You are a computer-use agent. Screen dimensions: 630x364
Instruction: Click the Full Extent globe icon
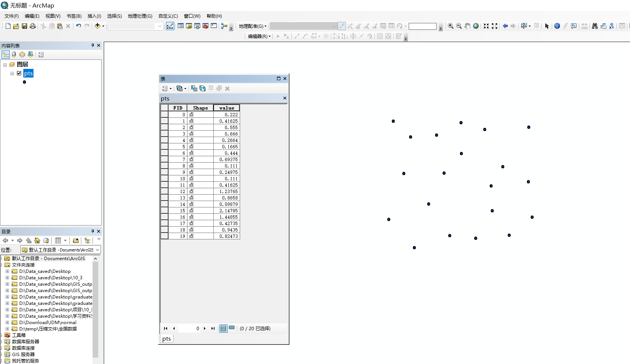[476, 26]
